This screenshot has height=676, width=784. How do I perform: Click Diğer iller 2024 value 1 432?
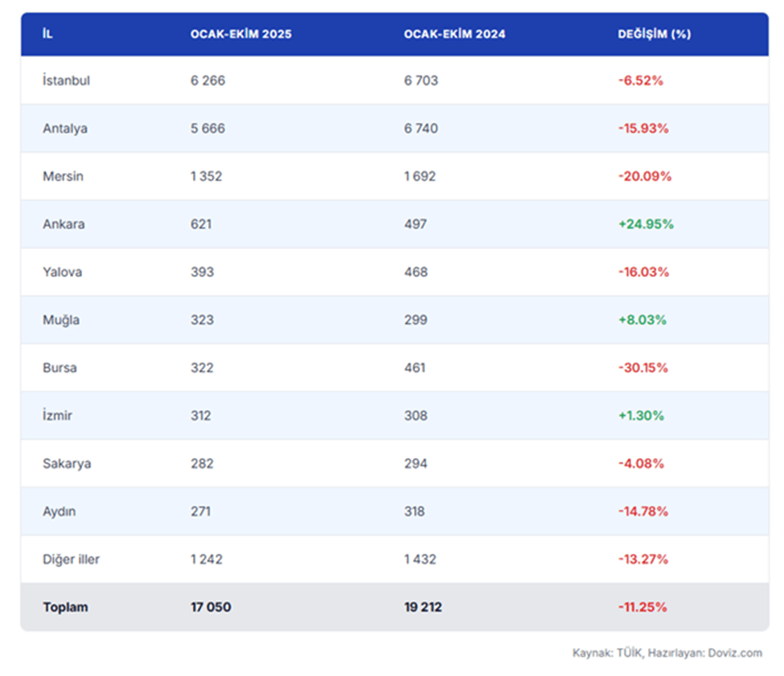[421, 559]
